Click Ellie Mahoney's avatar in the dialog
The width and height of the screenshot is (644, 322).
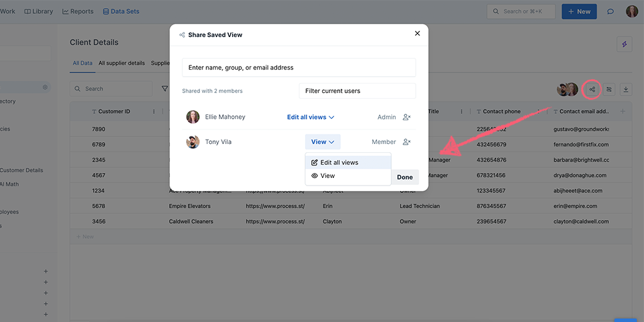192,117
